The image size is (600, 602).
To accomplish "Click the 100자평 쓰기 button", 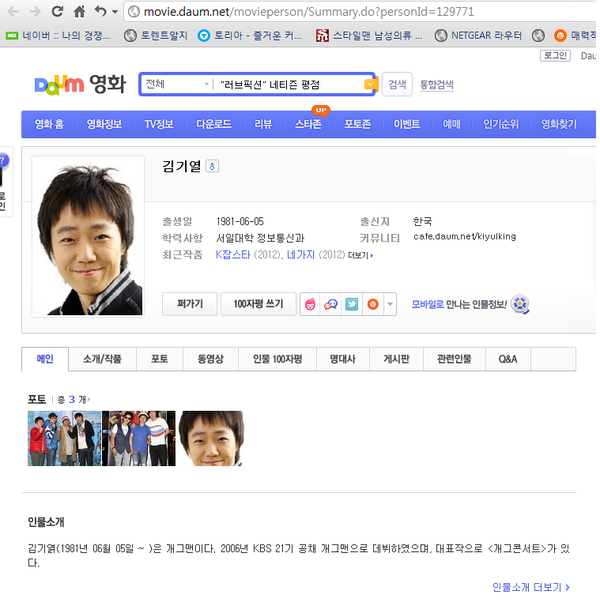I will tap(258, 304).
